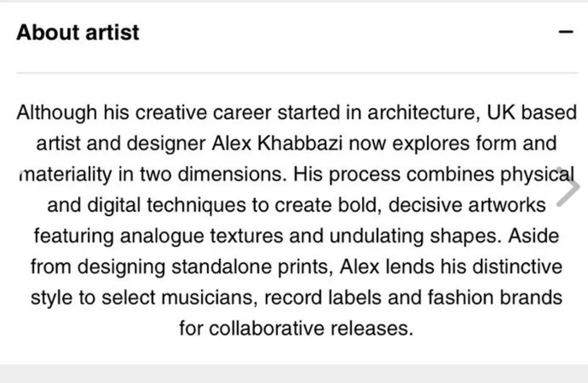Click the About artist heading

pos(78,32)
